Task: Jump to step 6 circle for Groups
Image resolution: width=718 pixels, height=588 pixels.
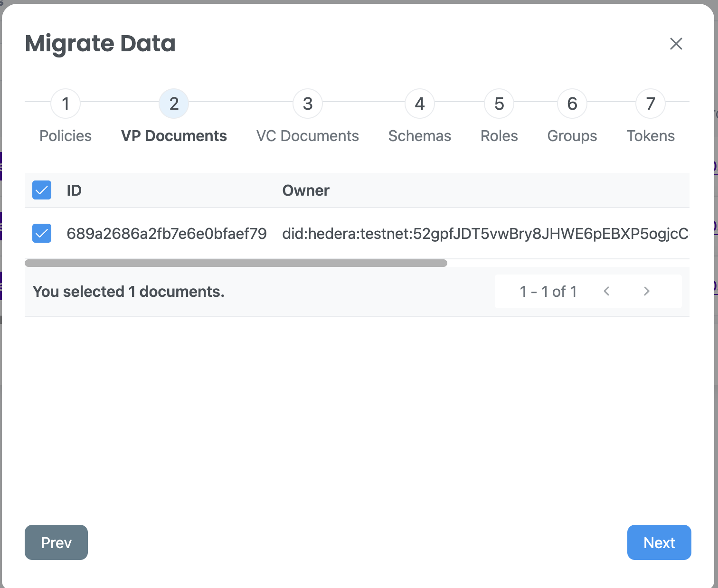Action: [x=572, y=104]
